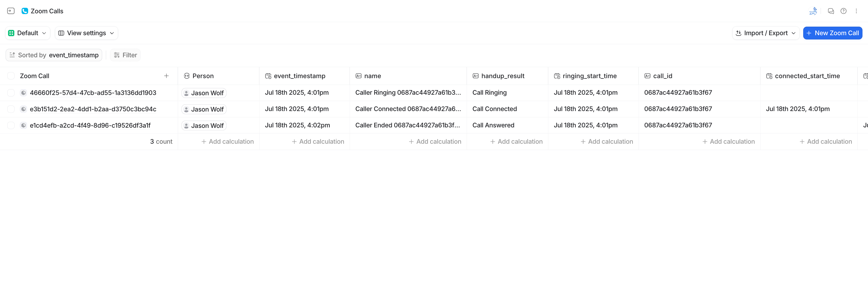Open the Import / Export dropdown
This screenshot has height=303, width=868.
(x=766, y=33)
